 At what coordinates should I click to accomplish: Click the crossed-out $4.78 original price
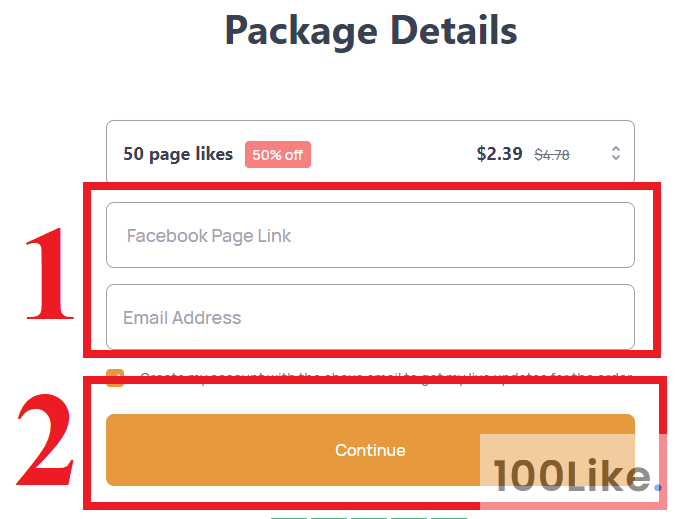tap(552, 155)
